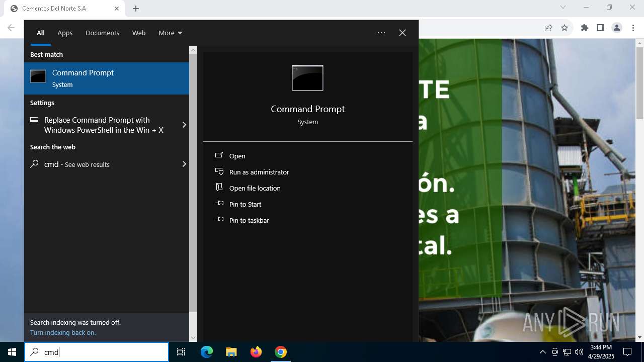Screen dimensions: 644x362
Task: Select the Cementos Del Norte S.A tab
Action: (x=64, y=9)
